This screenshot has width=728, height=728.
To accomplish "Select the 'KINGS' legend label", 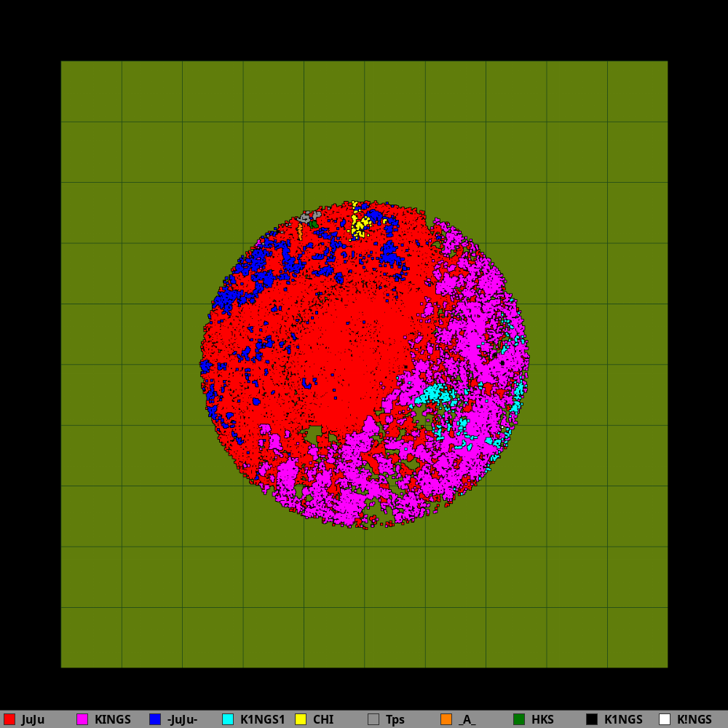I will 112,720.
